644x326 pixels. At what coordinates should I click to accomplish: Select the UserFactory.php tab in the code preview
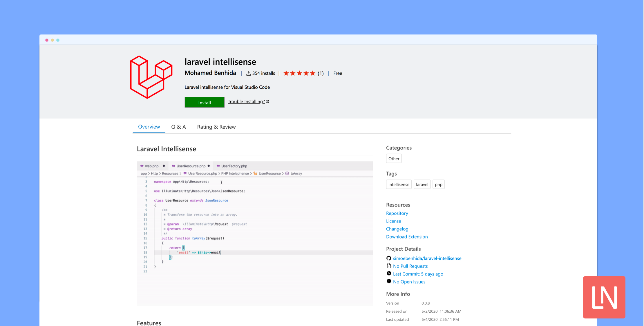231,166
